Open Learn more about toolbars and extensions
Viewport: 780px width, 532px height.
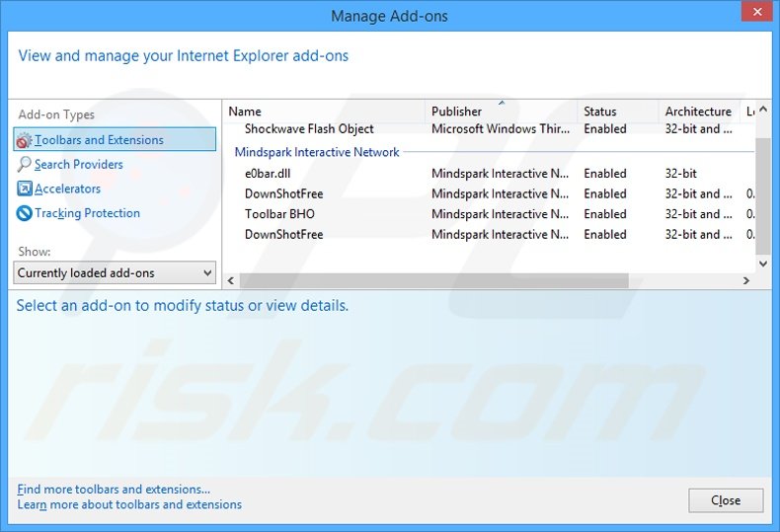[x=129, y=504]
